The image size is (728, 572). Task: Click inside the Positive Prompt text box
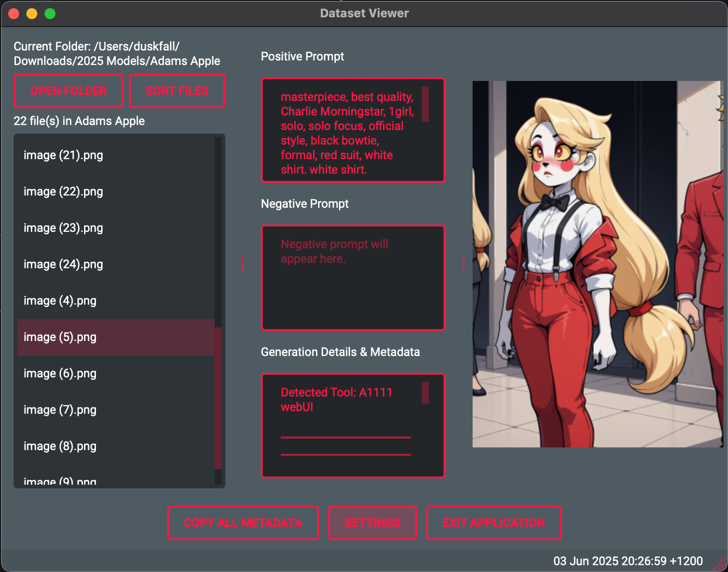(x=353, y=130)
